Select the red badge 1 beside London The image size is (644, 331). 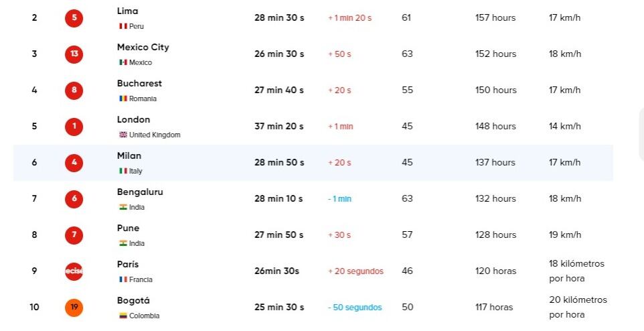[74, 126]
